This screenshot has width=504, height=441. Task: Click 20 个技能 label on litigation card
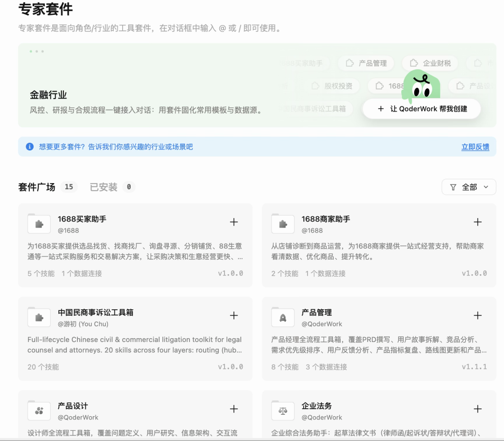click(43, 367)
